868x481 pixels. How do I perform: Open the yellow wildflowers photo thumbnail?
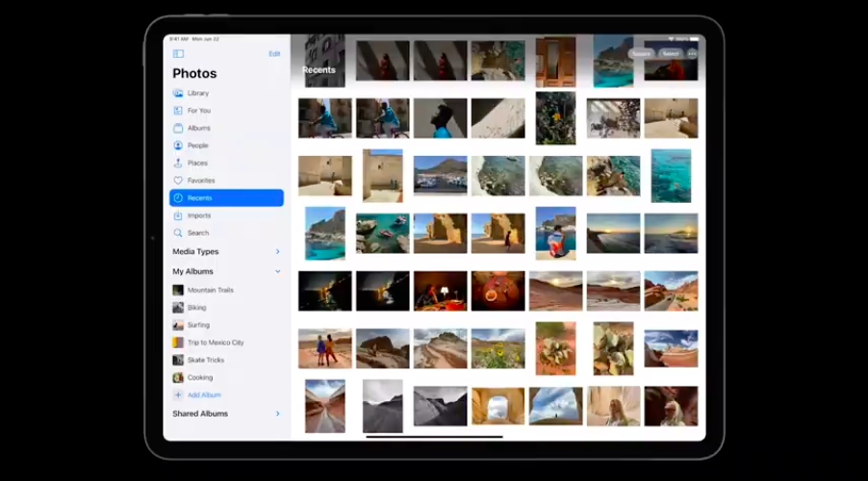(498, 348)
